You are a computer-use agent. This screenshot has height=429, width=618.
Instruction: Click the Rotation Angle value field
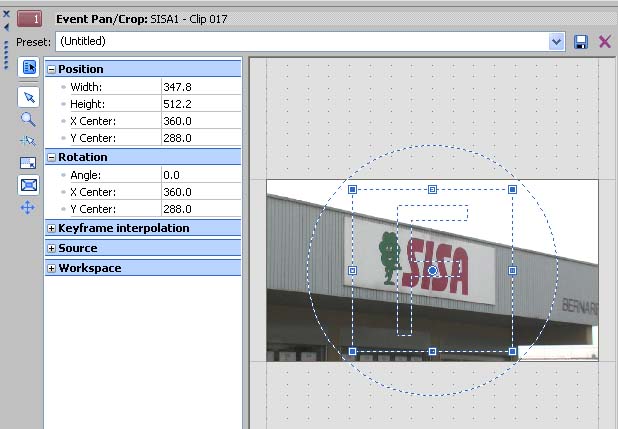200,175
